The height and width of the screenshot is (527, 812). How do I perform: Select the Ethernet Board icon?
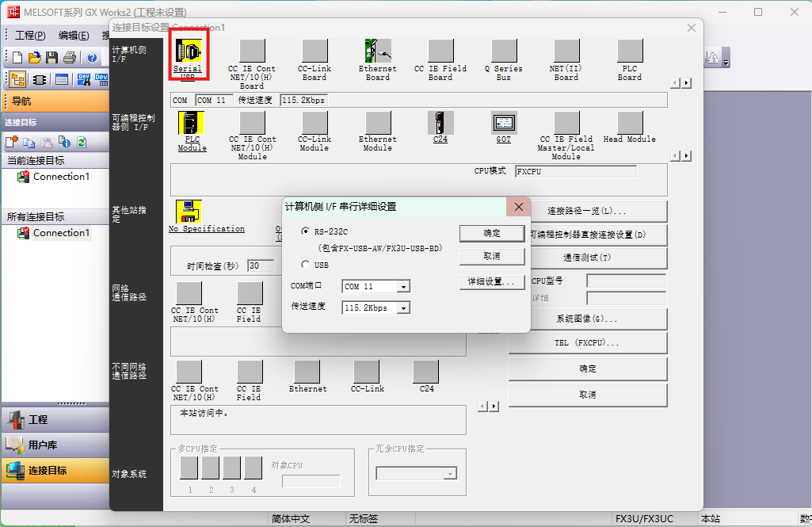tap(378, 51)
